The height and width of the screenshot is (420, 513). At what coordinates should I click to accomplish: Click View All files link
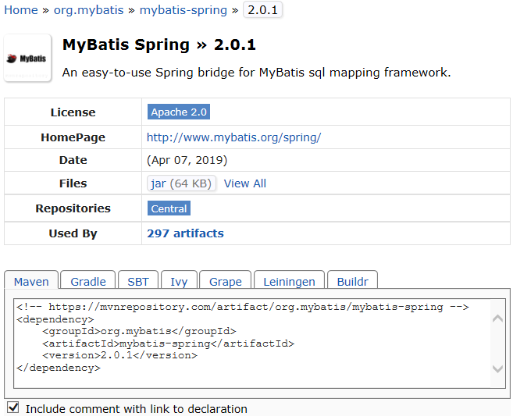click(x=245, y=183)
